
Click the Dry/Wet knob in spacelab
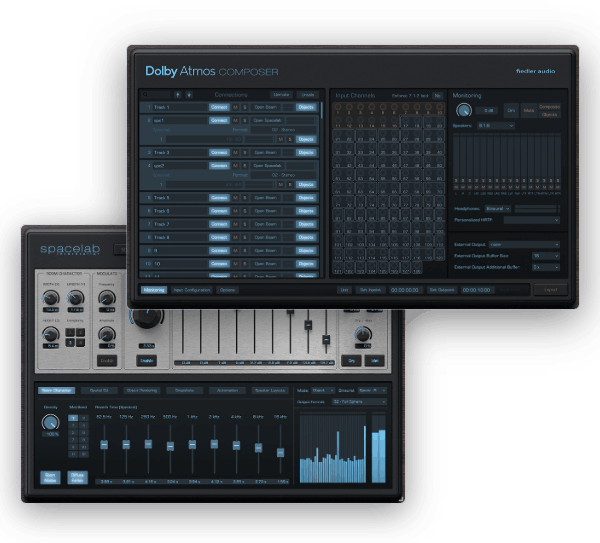click(363, 334)
